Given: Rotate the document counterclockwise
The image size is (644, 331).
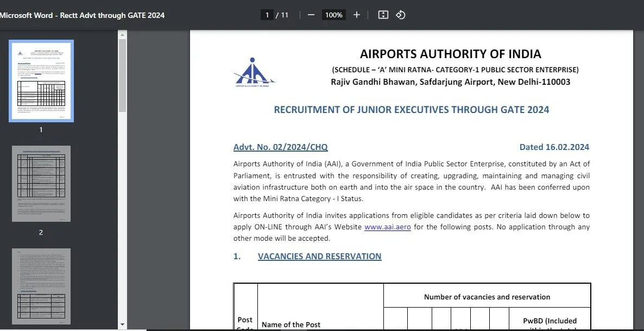Looking at the screenshot, I should click(x=401, y=15).
